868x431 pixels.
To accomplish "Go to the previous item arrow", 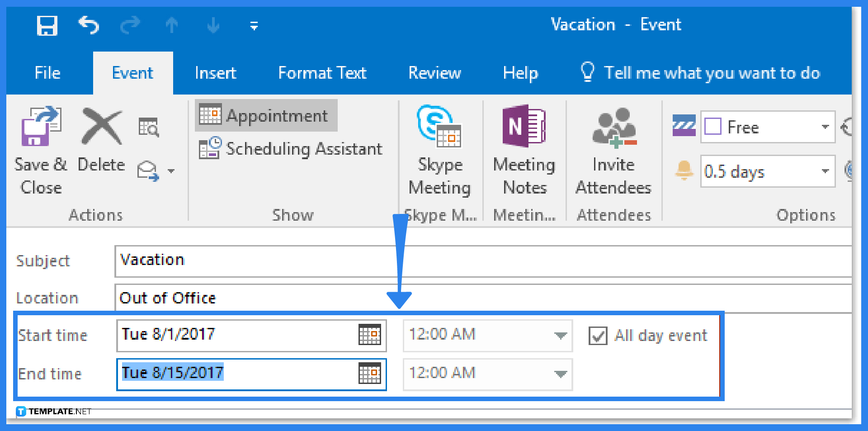I will pyautogui.click(x=171, y=25).
